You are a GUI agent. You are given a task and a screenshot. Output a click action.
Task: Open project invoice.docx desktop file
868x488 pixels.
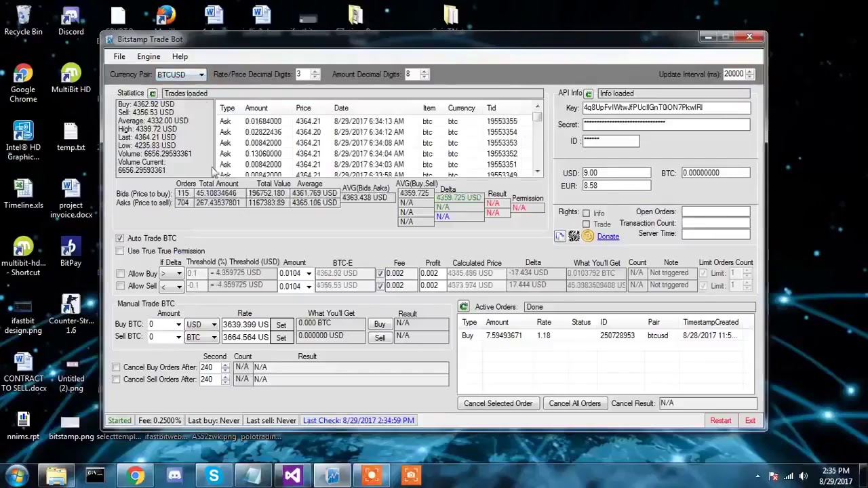point(71,199)
